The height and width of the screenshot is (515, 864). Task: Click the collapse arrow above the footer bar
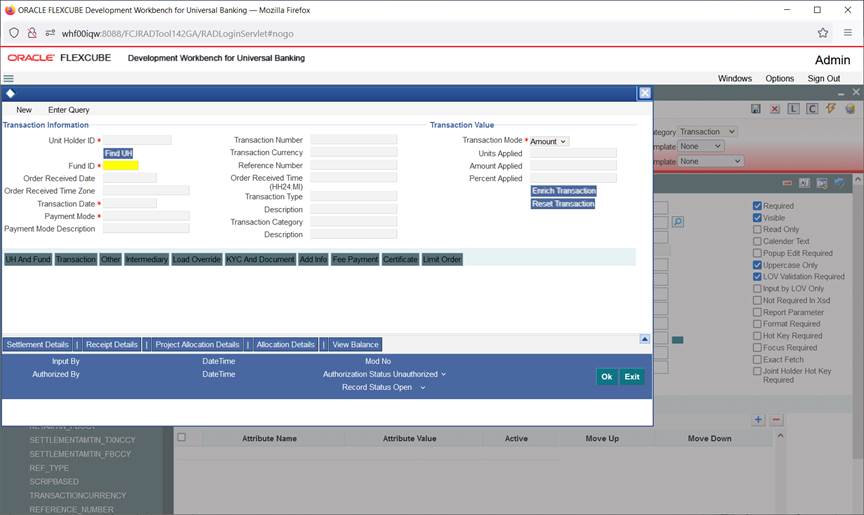pos(645,339)
